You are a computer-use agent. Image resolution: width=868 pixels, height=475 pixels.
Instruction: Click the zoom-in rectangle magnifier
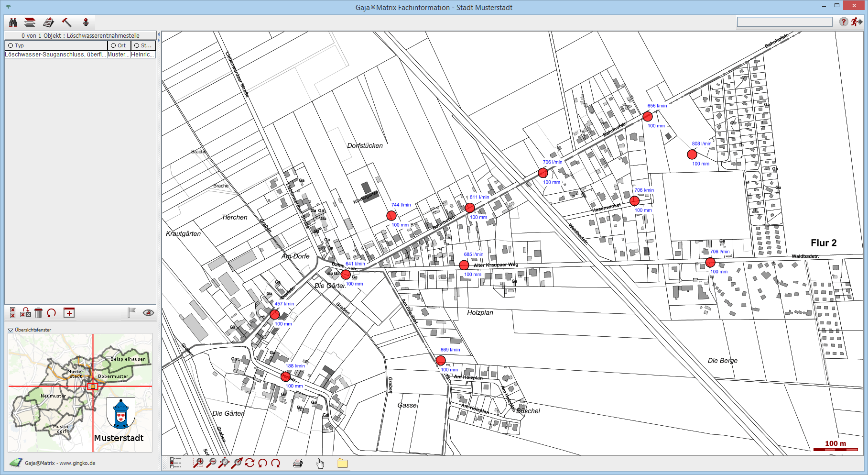(198, 463)
